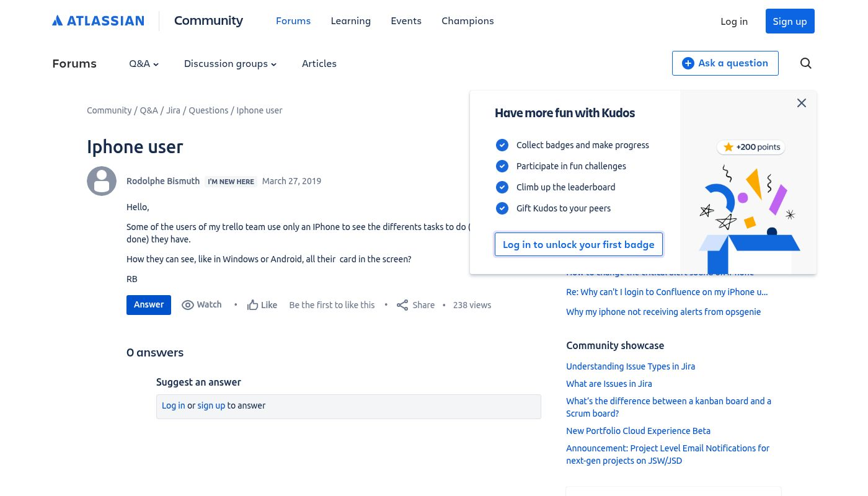Click the Atlassian logo
868x496 pixels.
tap(98, 21)
